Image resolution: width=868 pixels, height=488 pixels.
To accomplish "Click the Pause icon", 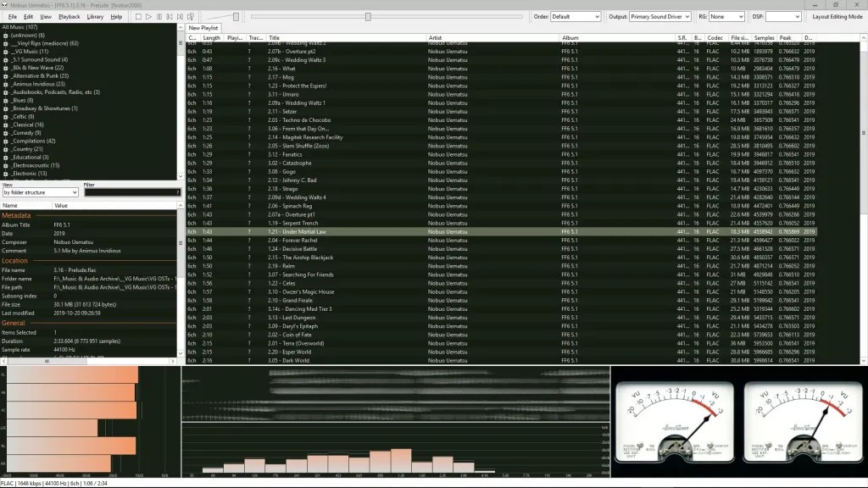I will (159, 16).
